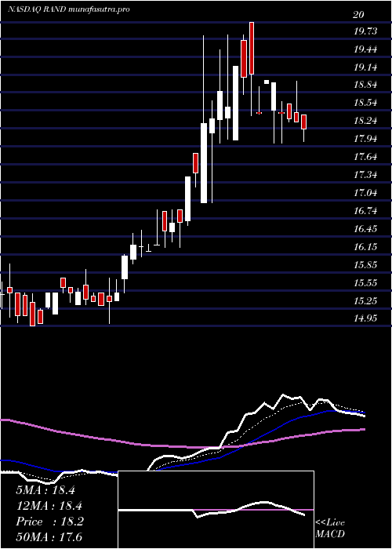
Task: Click the 12MA : 18.4 readout
Action: [x=49, y=506]
